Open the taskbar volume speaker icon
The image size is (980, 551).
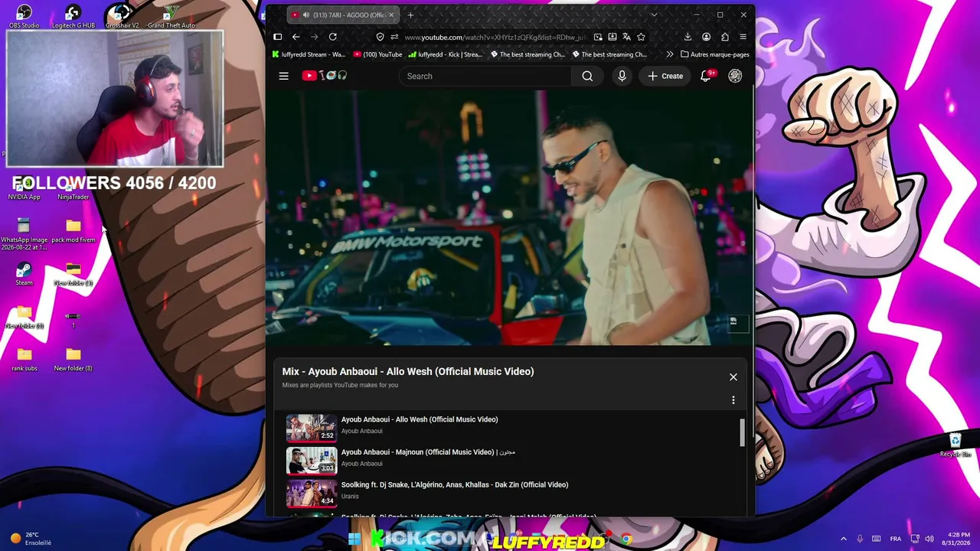tap(929, 539)
